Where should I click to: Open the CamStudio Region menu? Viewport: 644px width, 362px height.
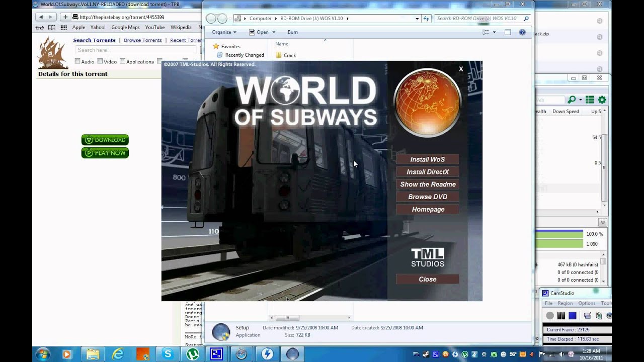[x=565, y=303]
